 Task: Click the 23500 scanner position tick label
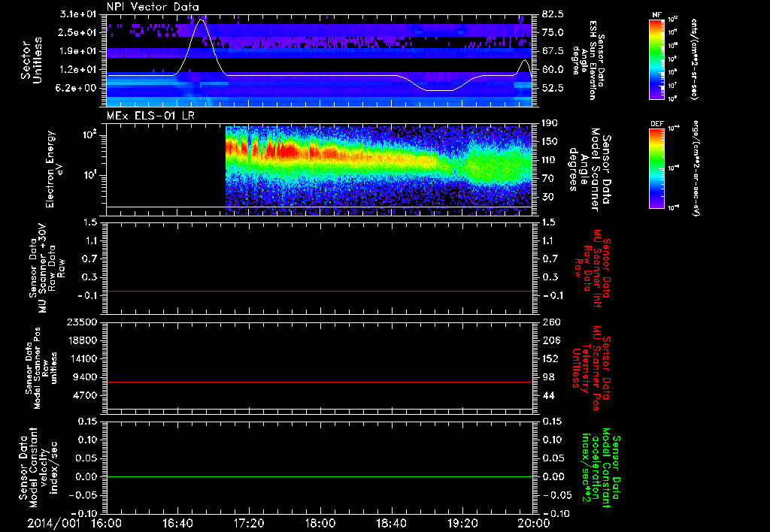(83, 322)
